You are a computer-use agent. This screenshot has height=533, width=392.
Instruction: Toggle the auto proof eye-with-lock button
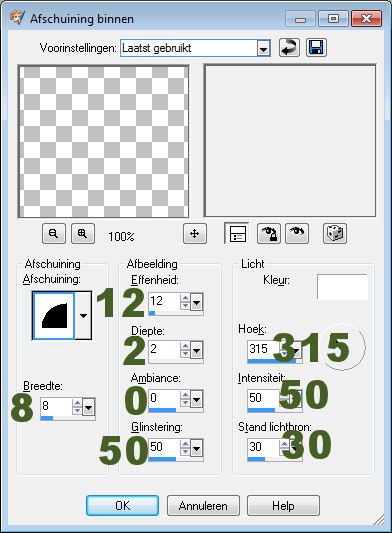[269, 234]
